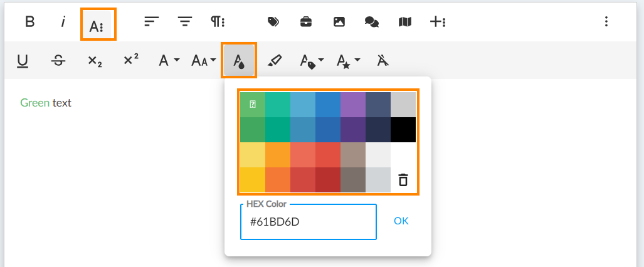Open the More Text options menu
The width and height of the screenshot is (644, 267).
pyautogui.click(x=98, y=25)
